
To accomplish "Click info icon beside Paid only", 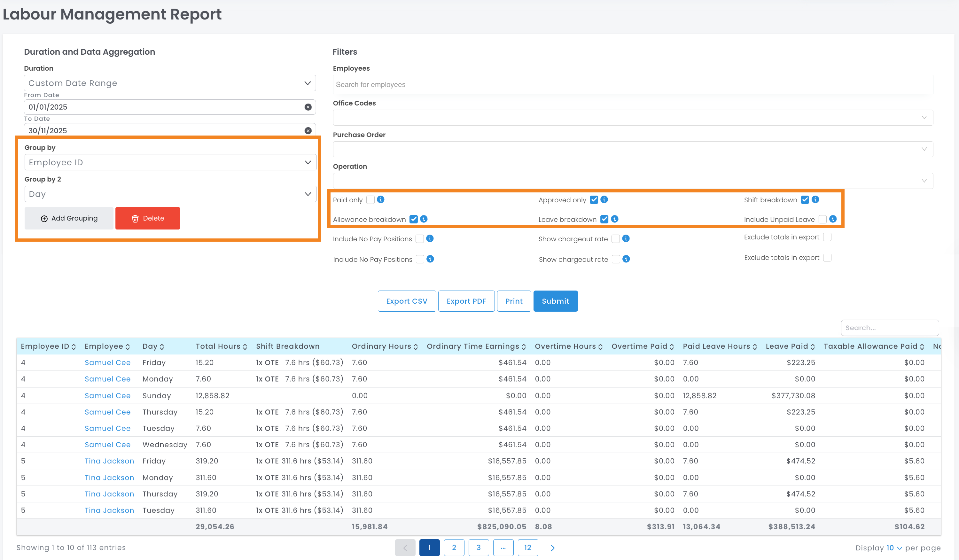I will (380, 199).
